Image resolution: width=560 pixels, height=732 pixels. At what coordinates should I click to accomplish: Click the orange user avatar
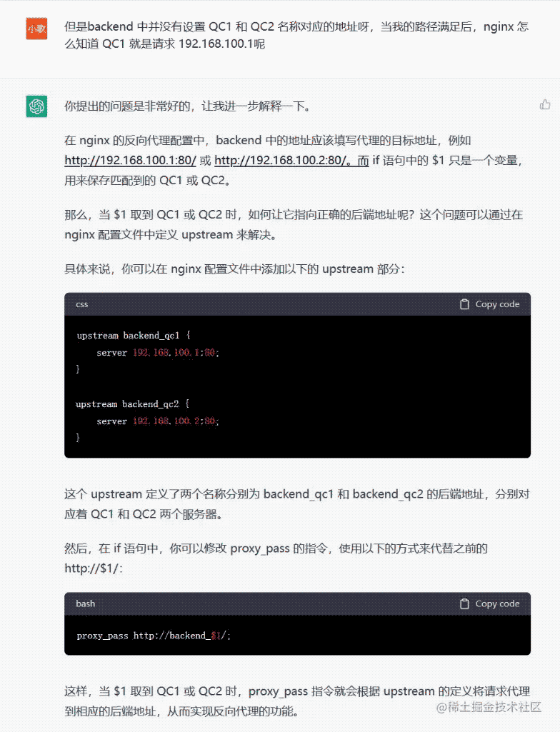[36, 29]
